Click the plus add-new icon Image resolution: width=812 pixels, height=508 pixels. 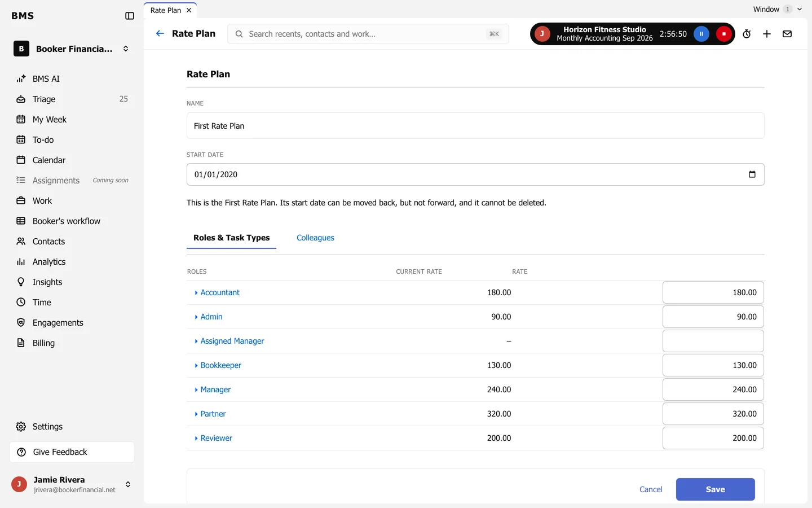click(767, 34)
